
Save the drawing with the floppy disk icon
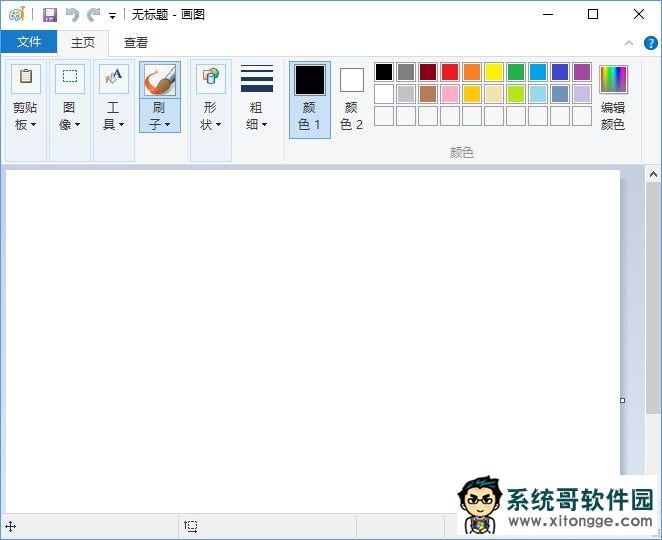tap(50, 15)
